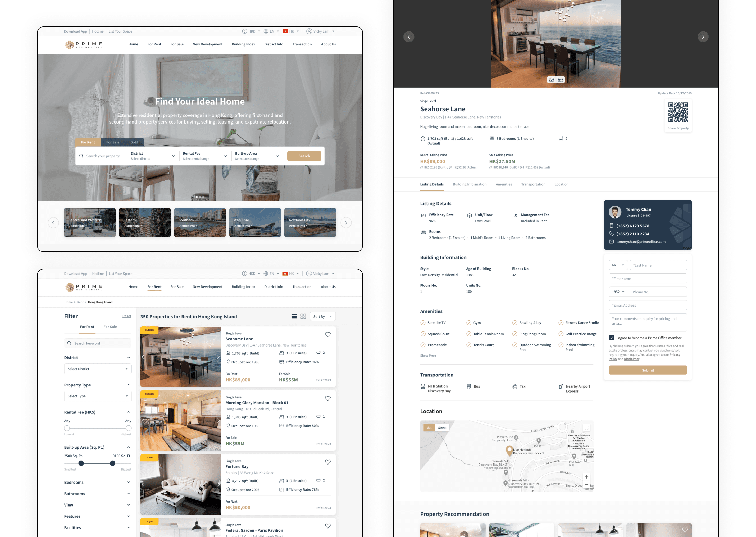Image resolution: width=756 pixels, height=537 pixels.
Task: Zoom in on the location map
Action: [586, 477]
